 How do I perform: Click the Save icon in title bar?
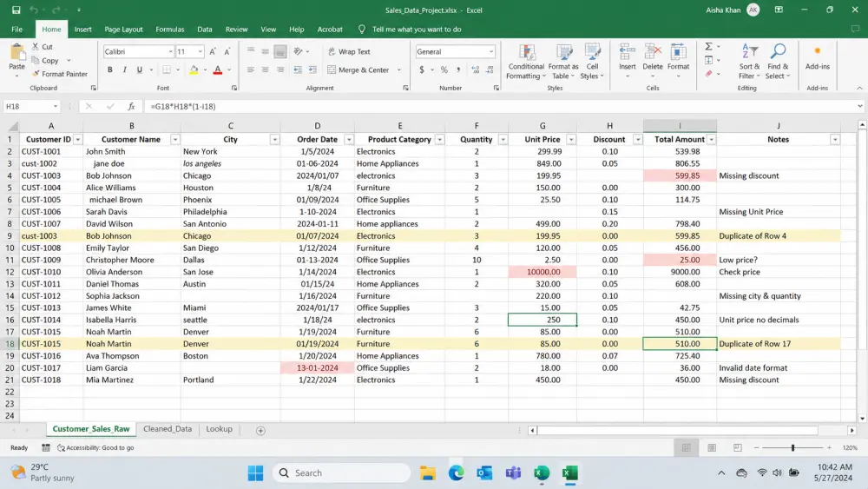click(16, 10)
